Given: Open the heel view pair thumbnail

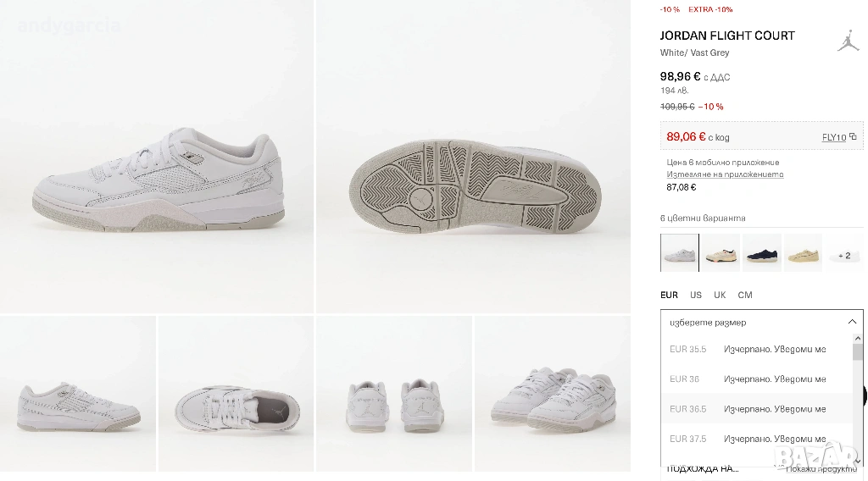Looking at the screenshot, I should tap(394, 394).
